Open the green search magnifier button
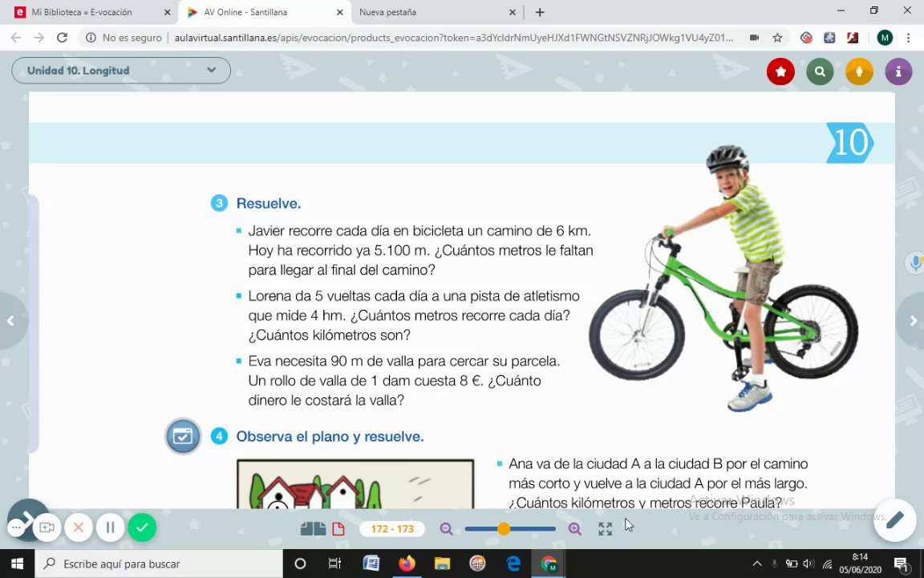The height and width of the screenshot is (578, 924). [820, 71]
